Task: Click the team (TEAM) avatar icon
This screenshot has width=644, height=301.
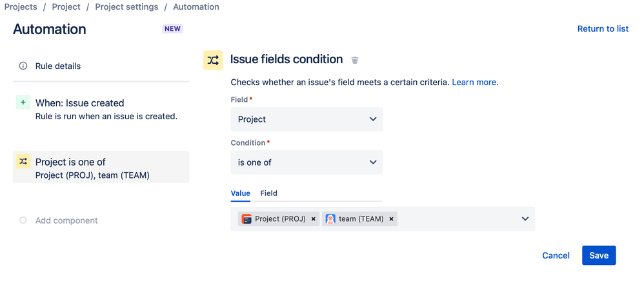Action: point(330,219)
